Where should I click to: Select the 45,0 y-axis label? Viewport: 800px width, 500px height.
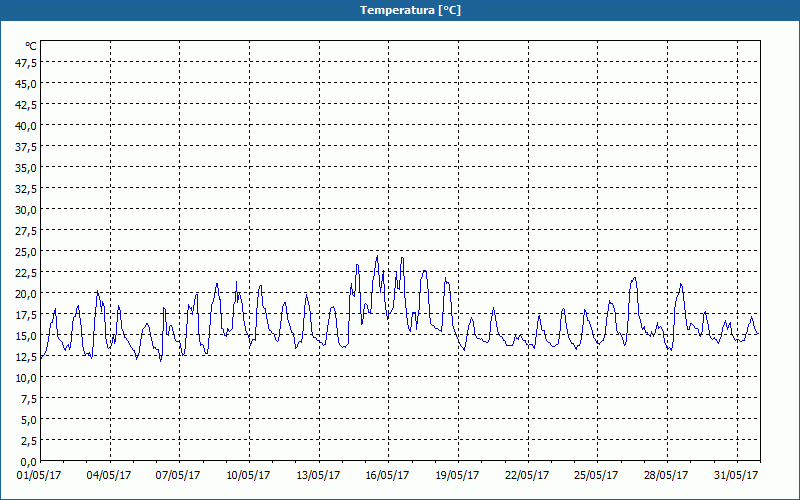[27, 83]
